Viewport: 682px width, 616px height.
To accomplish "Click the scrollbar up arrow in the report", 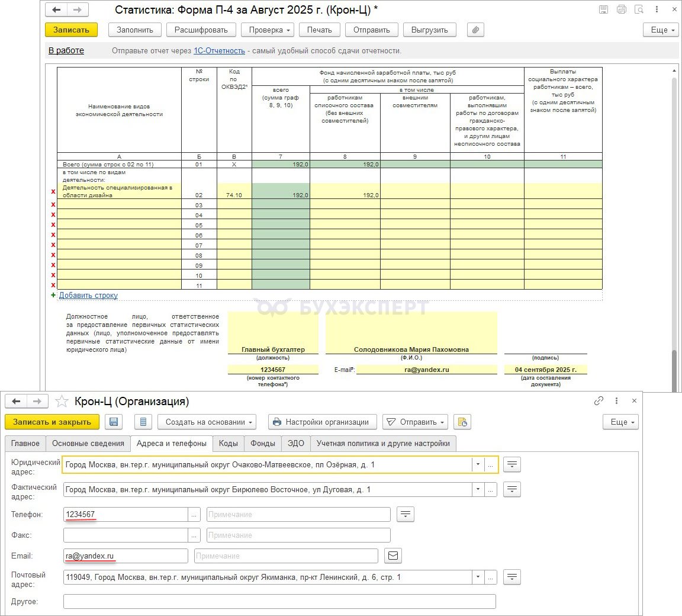I will click(675, 71).
